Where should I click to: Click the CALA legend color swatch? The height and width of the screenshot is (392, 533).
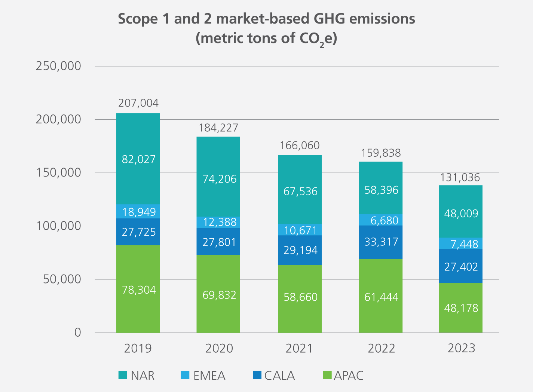coord(257,375)
